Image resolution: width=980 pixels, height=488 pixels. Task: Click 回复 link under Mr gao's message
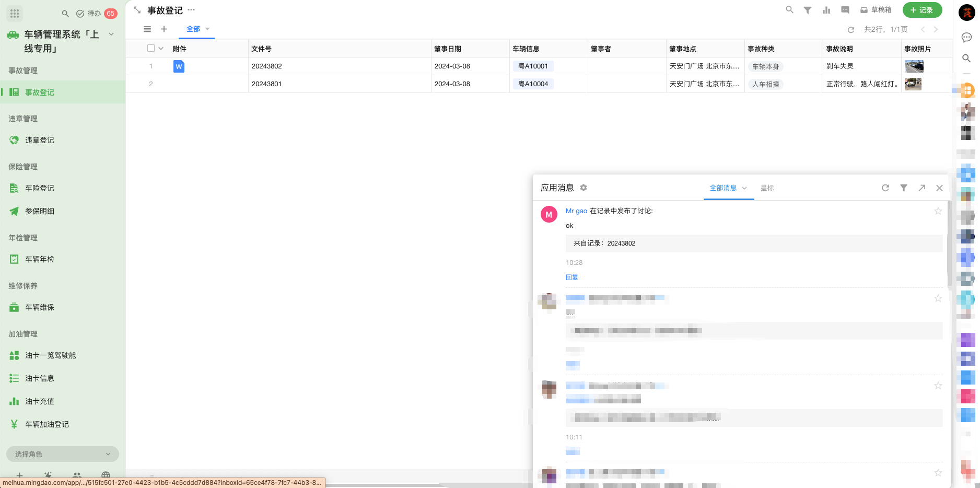(x=571, y=277)
